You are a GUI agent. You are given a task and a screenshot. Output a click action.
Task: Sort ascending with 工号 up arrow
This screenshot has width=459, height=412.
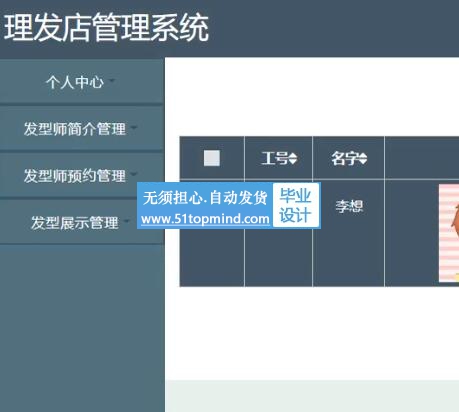(292, 155)
